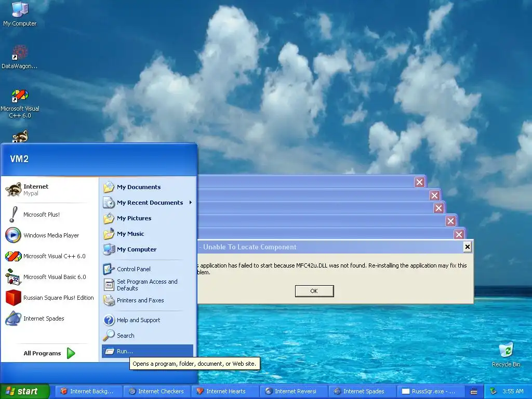This screenshot has width=532, height=399.
Task: Open My Documents folder
Action: pyautogui.click(x=148, y=187)
